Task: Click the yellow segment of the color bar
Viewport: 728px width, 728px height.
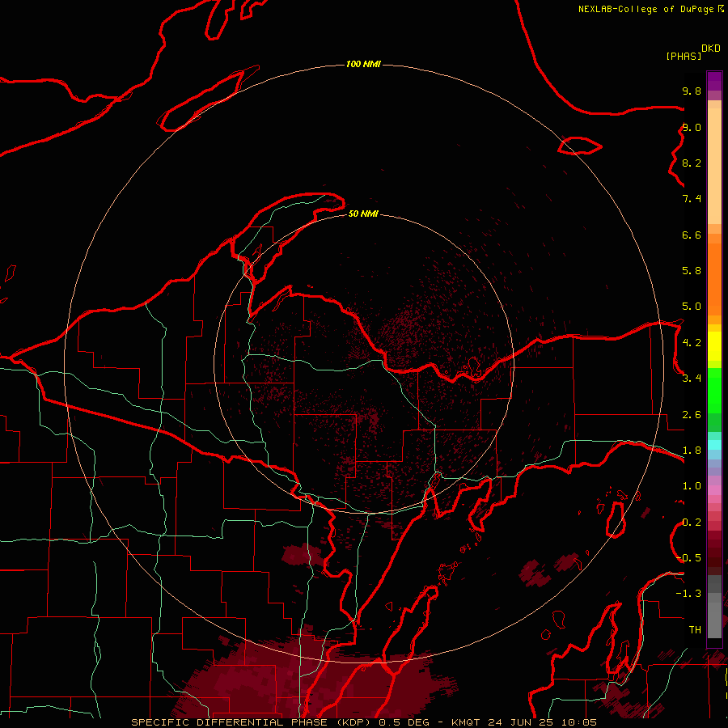Action: (x=714, y=346)
